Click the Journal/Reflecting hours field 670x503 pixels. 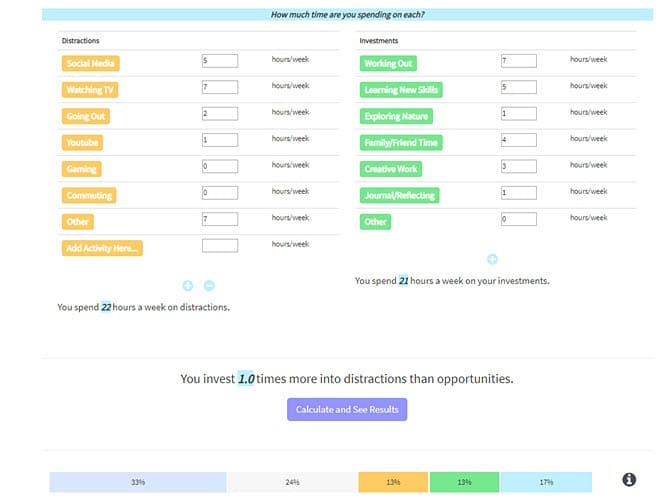518,193
